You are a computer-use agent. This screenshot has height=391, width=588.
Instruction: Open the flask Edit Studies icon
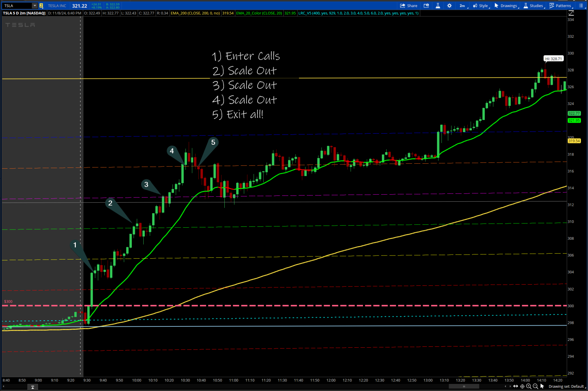pyautogui.click(x=438, y=6)
